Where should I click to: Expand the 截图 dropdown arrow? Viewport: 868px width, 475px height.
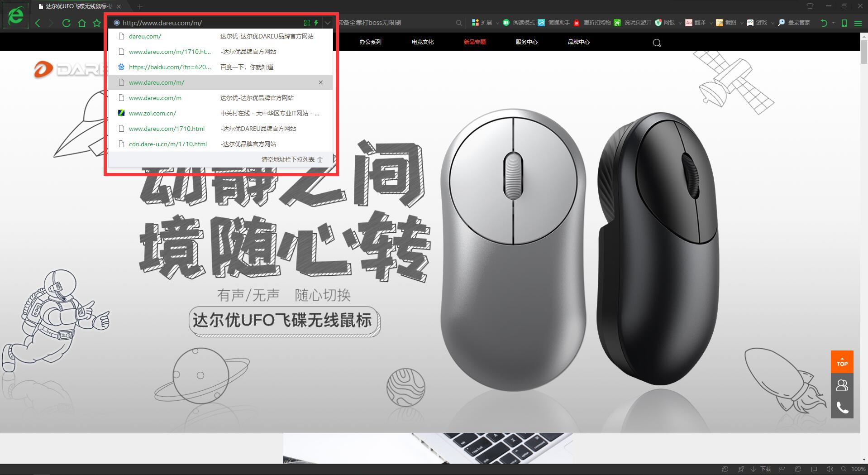pyautogui.click(x=742, y=23)
